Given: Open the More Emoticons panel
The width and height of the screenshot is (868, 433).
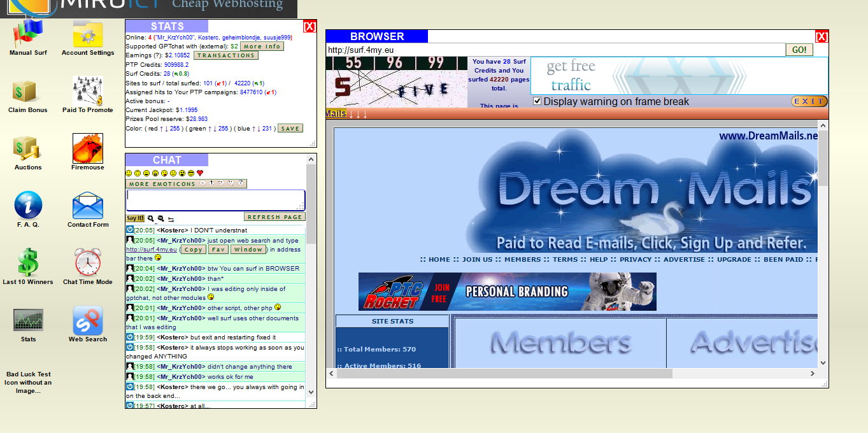Looking at the screenshot, I should tap(186, 184).
